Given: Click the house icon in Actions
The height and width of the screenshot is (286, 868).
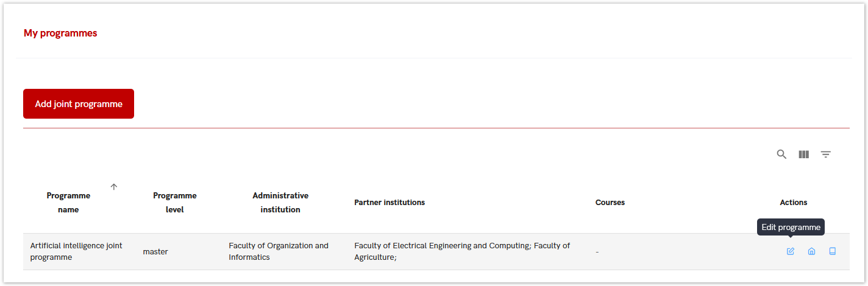Looking at the screenshot, I should pyautogui.click(x=811, y=251).
